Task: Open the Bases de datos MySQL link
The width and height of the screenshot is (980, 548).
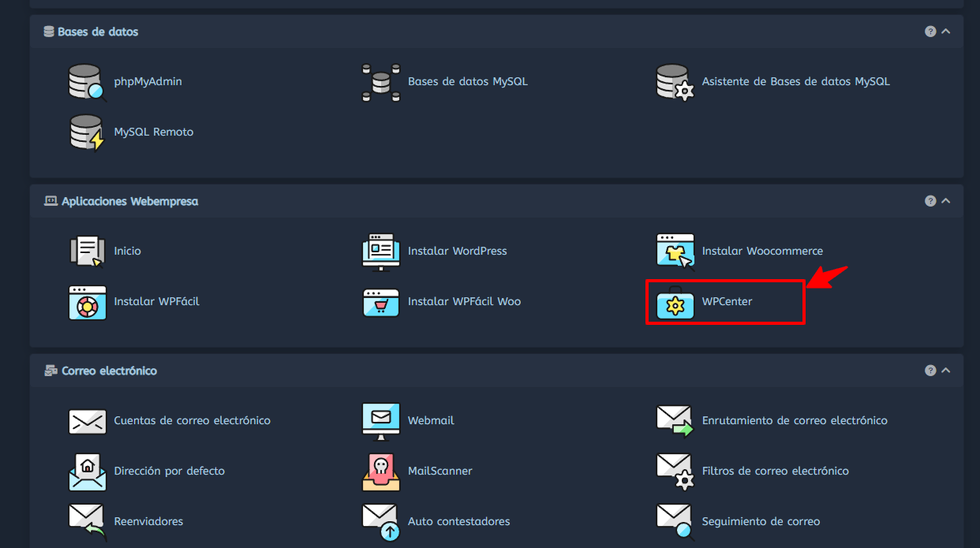Action: pyautogui.click(x=468, y=82)
